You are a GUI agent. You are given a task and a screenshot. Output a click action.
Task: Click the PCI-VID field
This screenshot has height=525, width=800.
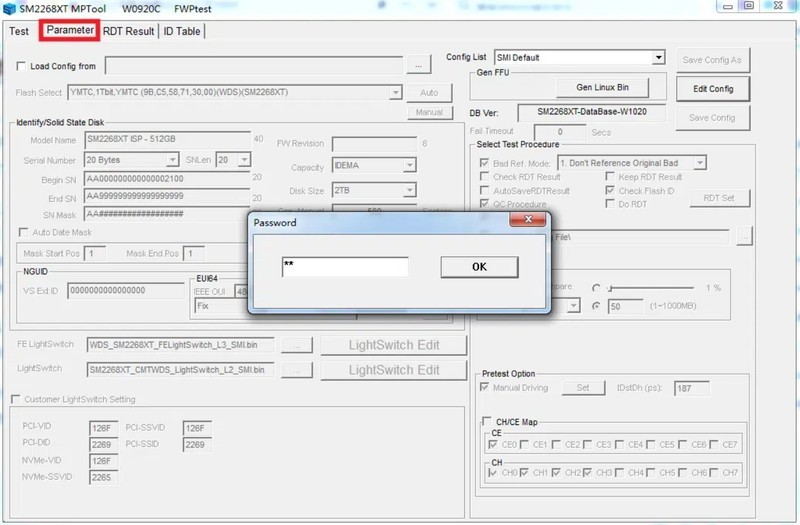click(x=103, y=428)
